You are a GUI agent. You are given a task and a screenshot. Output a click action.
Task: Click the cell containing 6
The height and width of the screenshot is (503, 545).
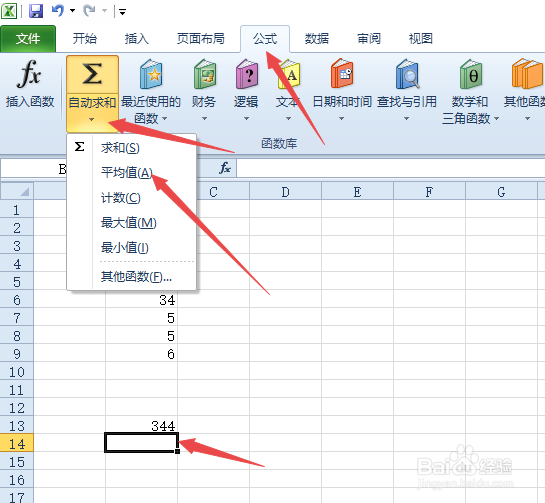pyautogui.click(x=141, y=354)
